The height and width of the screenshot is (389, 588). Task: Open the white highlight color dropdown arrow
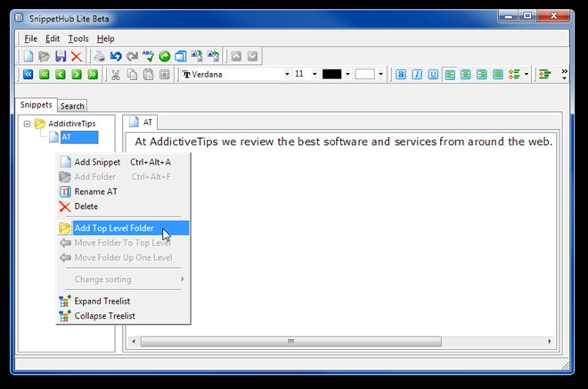click(x=380, y=74)
